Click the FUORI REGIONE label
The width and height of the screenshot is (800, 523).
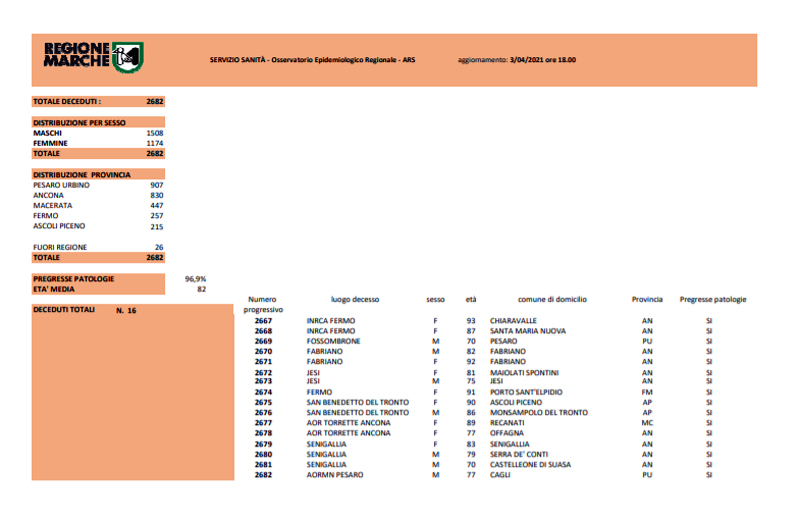(x=59, y=247)
